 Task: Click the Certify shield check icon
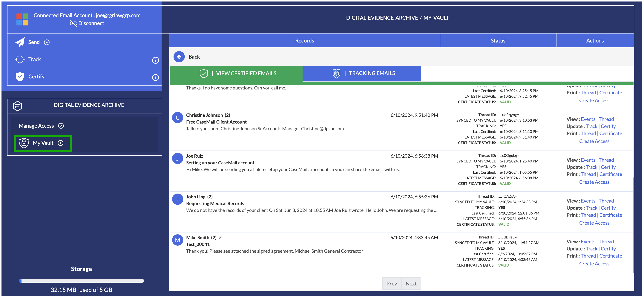(x=20, y=77)
